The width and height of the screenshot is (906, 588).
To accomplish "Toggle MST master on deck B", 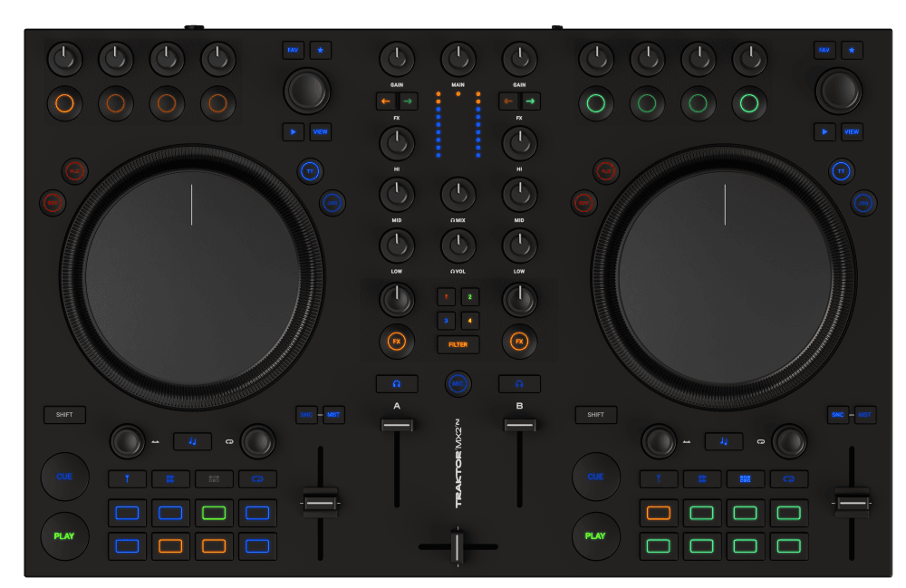I will [x=864, y=415].
